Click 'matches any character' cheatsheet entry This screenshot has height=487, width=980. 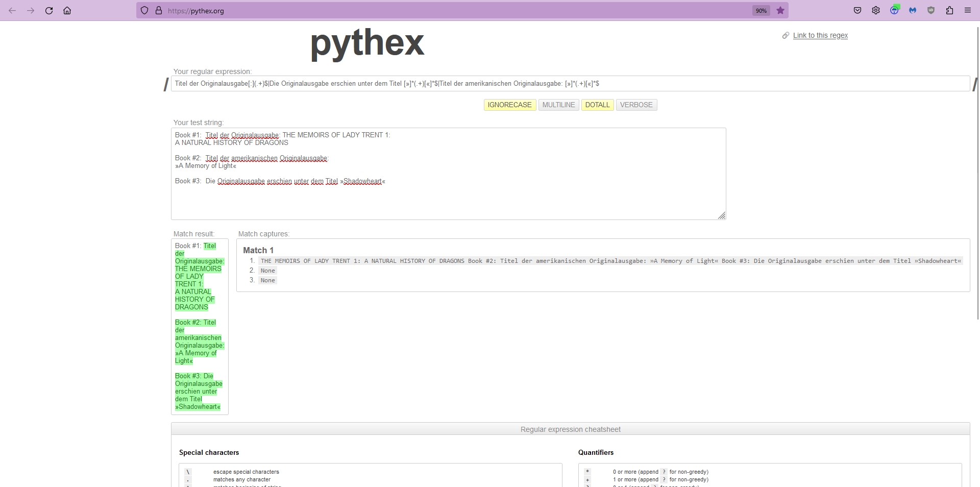pos(242,479)
